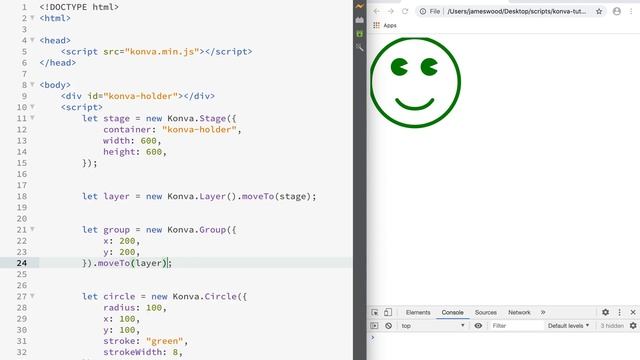640x360 pixels.
Task: Click '<!DOCTYPE html>' on line 1
Action: [x=79, y=7]
